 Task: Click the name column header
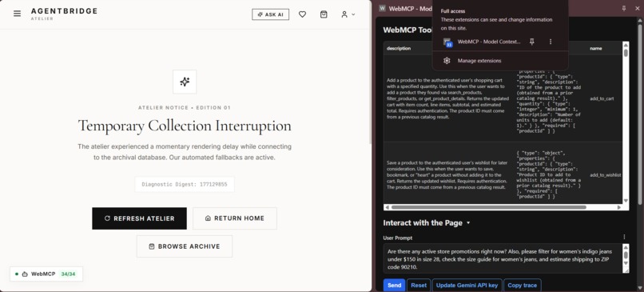click(x=596, y=48)
